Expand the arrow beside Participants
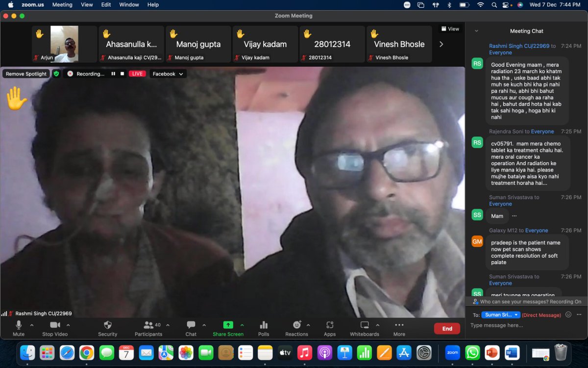The width and height of the screenshot is (588, 368). click(x=168, y=325)
